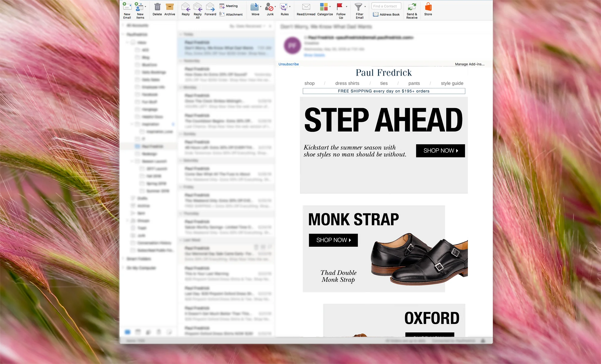Reply to the open email
Image resolution: width=601 pixels, height=364 pixels.
click(185, 10)
